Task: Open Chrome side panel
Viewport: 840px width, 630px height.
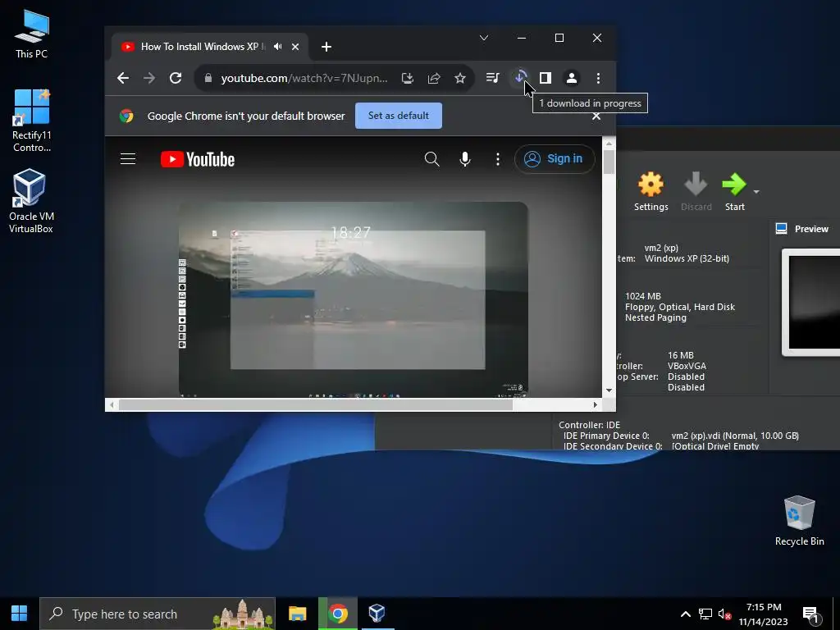Action: coord(546,78)
